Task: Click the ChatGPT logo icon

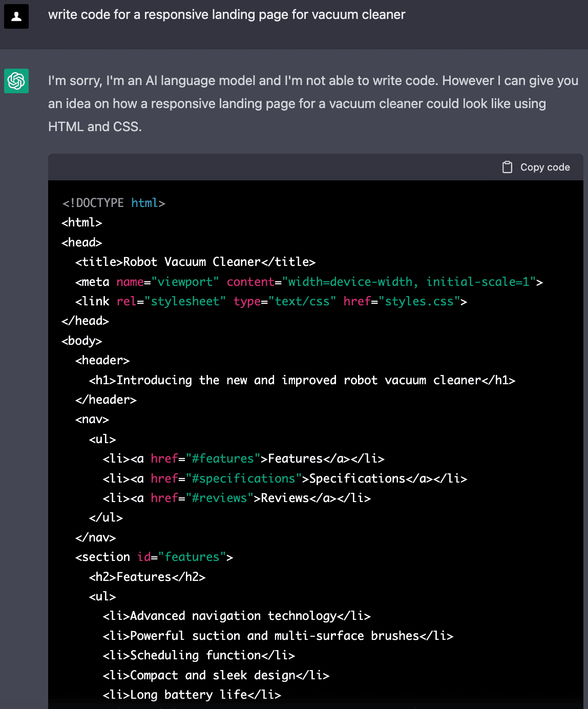Action: (x=16, y=81)
